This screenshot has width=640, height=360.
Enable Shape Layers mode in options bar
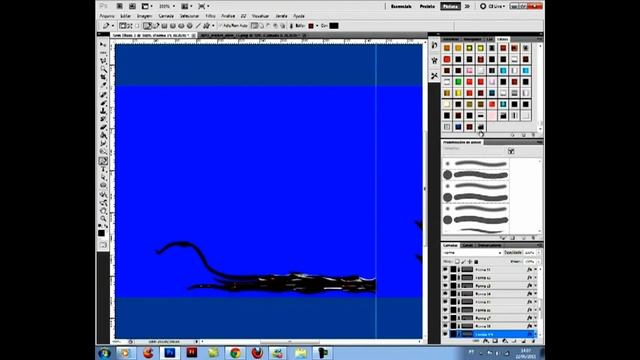(x=122, y=26)
